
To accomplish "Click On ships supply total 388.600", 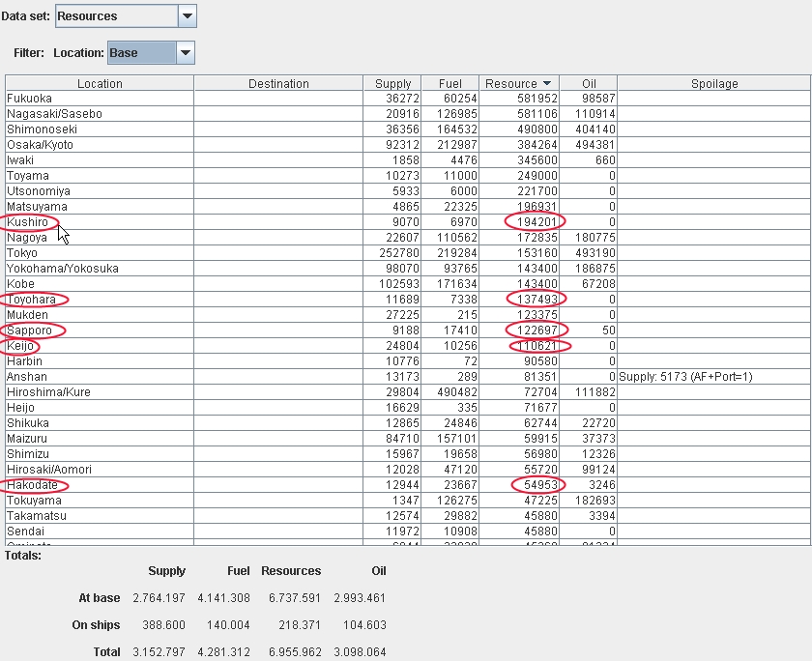I will click(163, 625).
